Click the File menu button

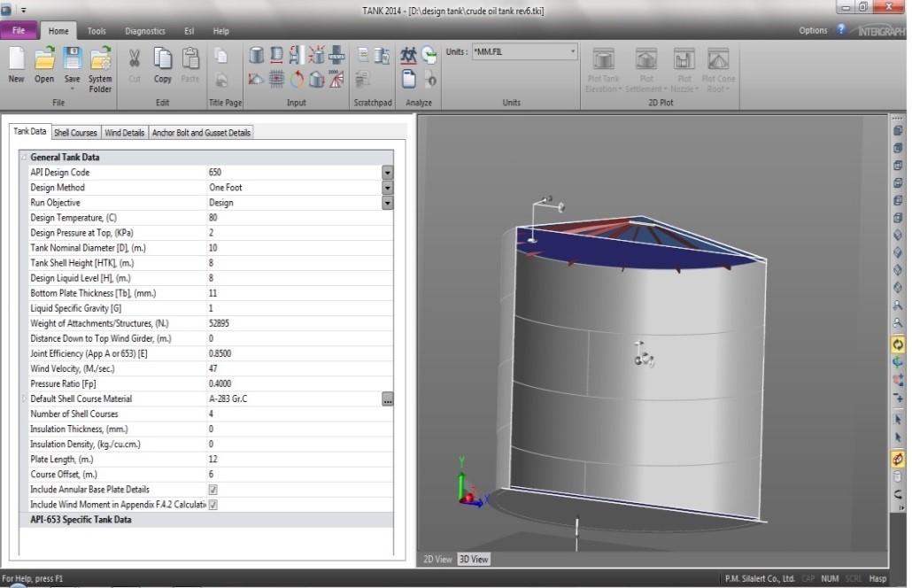coord(19,31)
